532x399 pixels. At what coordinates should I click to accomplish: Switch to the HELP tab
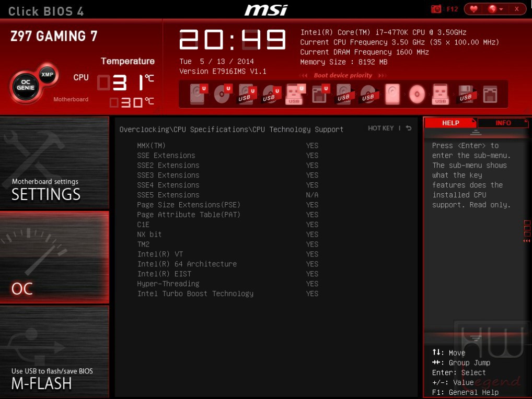(x=450, y=123)
